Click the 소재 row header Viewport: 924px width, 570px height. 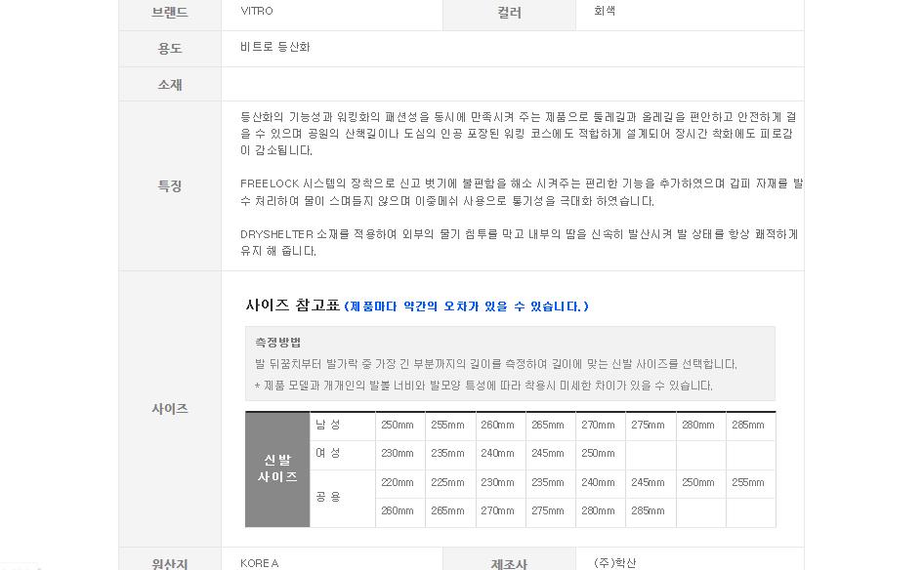(x=170, y=84)
